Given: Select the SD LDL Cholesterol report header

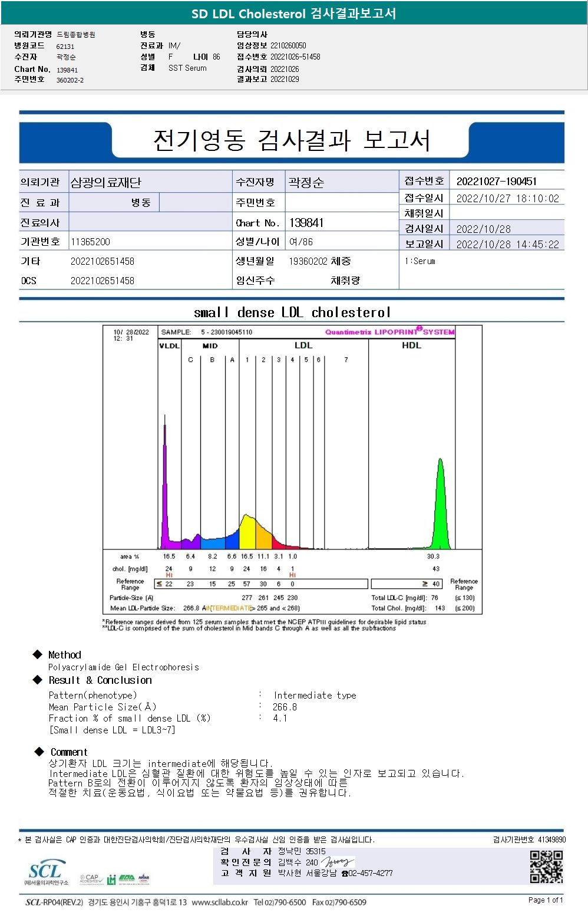Looking at the screenshot, I should pos(294,13).
